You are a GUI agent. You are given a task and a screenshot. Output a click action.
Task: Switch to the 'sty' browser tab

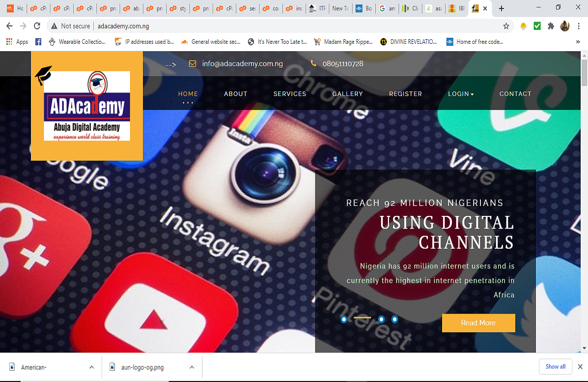[178, 8]
